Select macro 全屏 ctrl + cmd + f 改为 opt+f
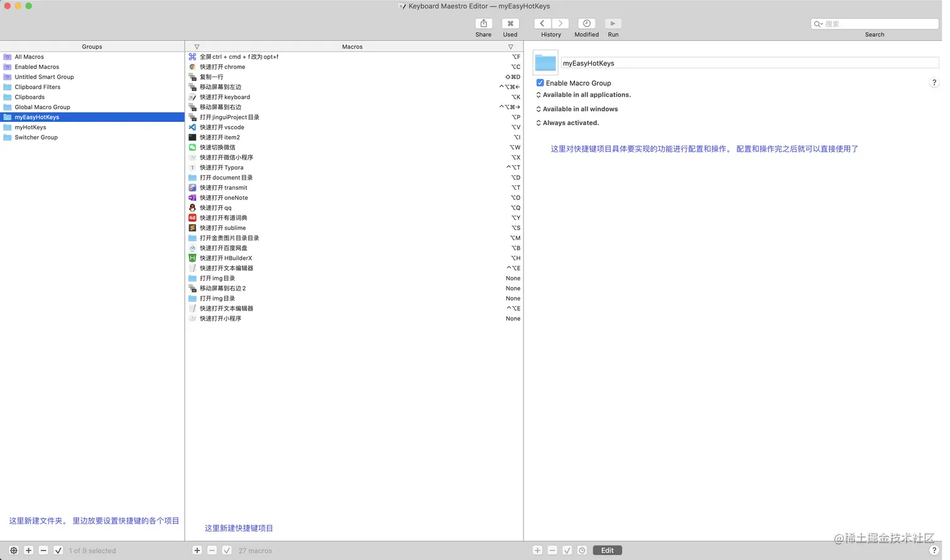950x560 pixels. click(x=354, y=57)
